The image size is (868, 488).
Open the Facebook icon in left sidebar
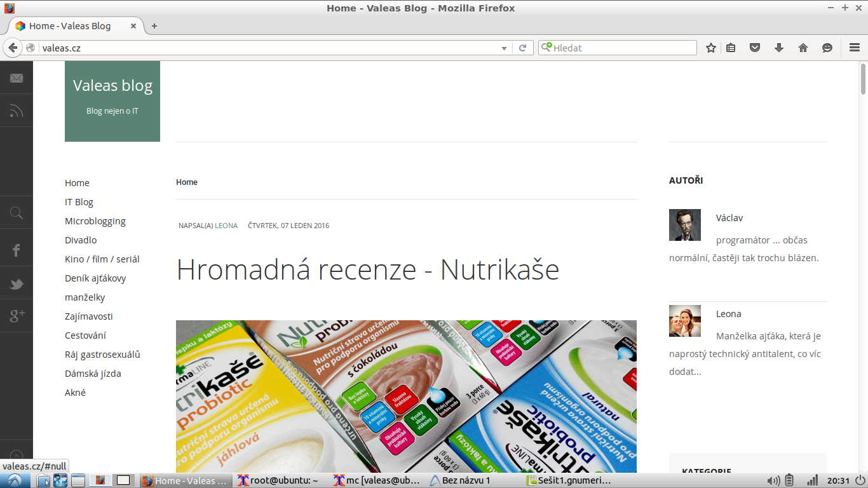coord(17,250)
